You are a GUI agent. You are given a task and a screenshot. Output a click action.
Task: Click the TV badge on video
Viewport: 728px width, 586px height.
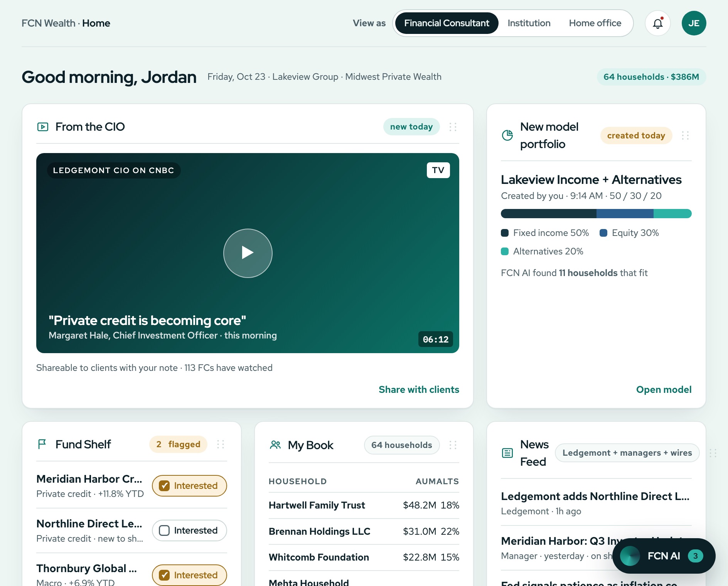pyautogui.click(x=438, y=170)
